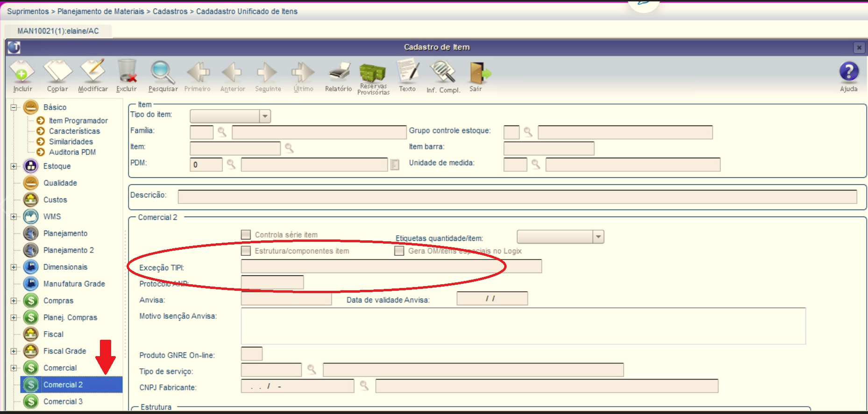Image resolution: width=868 pixels, height=414 pixels.
Task: Click the Sair exit door icon
Action: (x=479, y=72)
